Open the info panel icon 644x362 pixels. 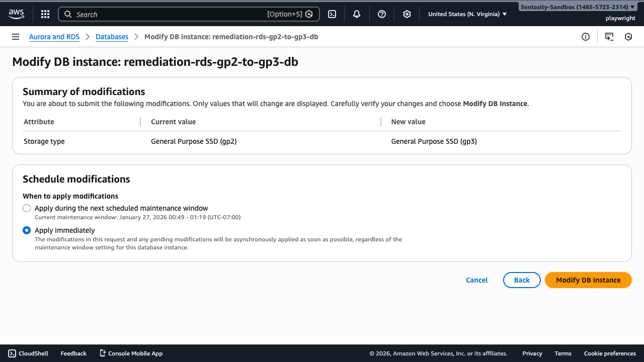586,37
